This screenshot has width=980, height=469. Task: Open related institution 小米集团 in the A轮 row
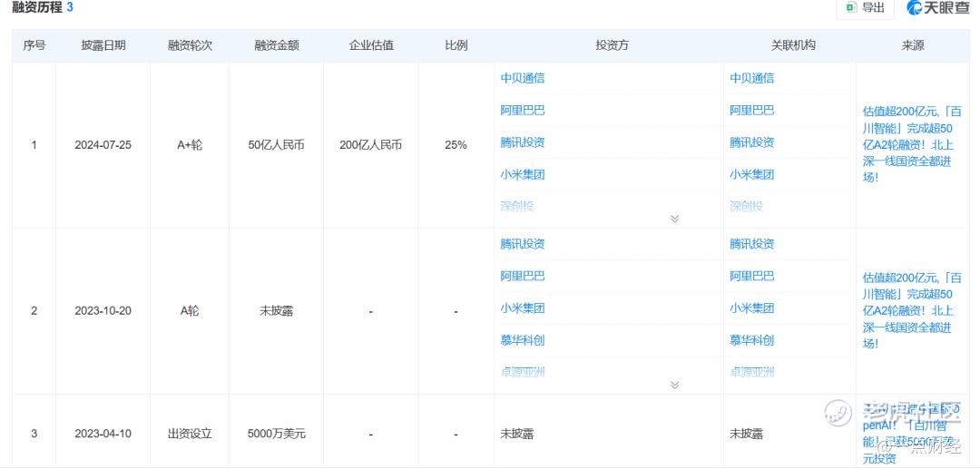tap(752, 308)
